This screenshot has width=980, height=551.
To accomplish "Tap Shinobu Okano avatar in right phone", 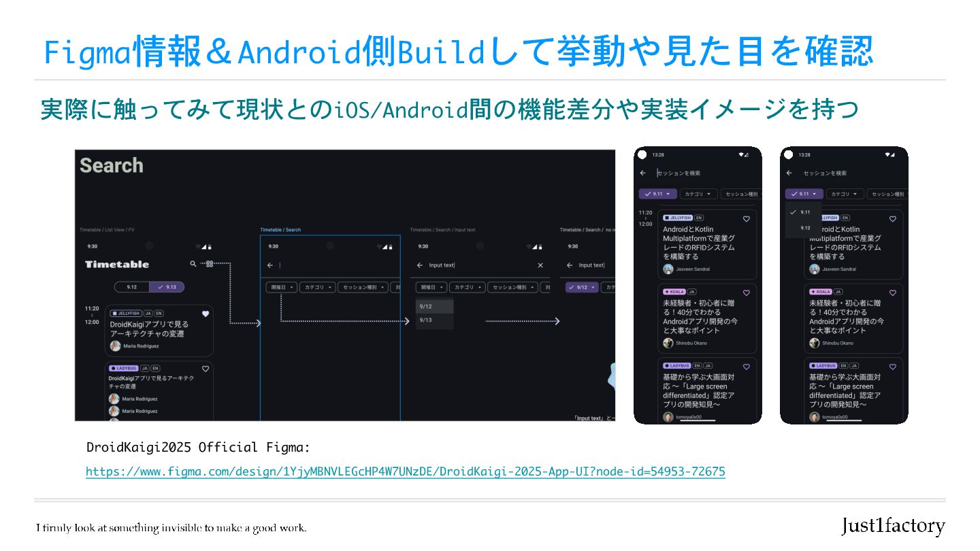I will tap(815, 343).
